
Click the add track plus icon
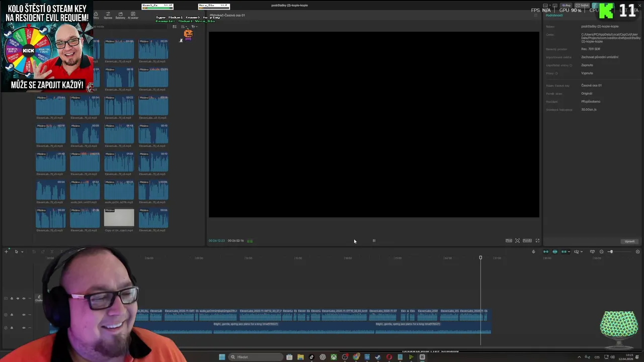(x=6, y=251)
